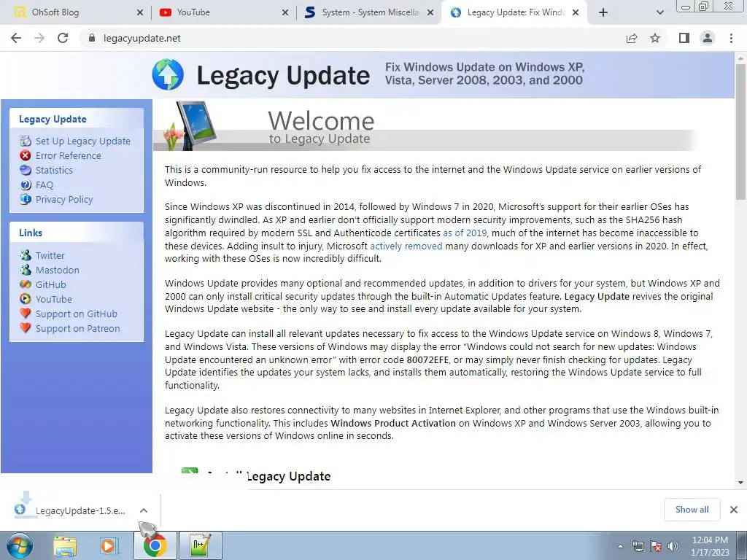Screen dimensions: 747x560
Task: Click the red Error Reference icon
Action: tap(26, 155)
